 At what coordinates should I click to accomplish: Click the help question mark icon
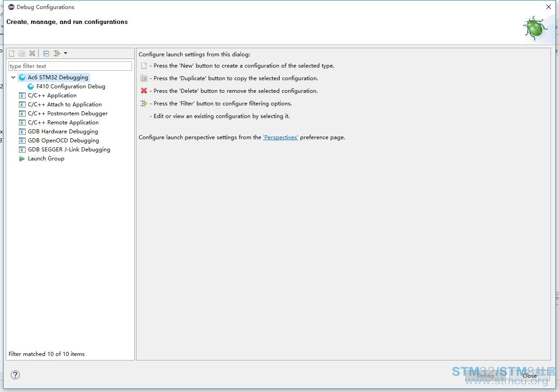[x=15, y=375]
